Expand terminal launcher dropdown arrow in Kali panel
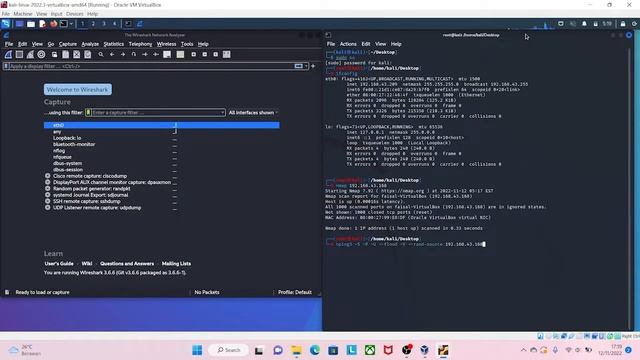 tap(71, 24)
